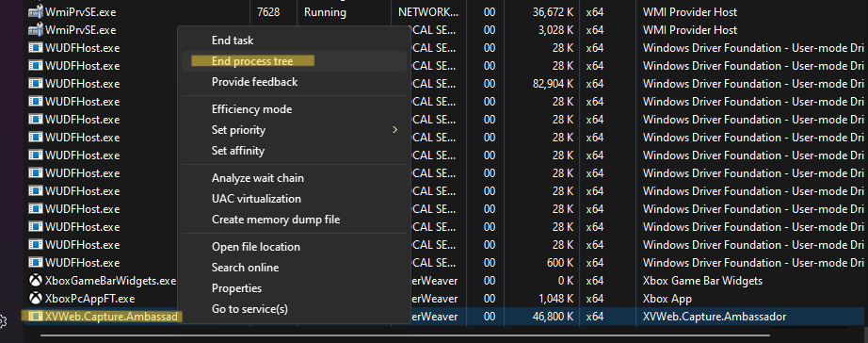
Task: Click memory value 0 K
Action: pos(565,281)
